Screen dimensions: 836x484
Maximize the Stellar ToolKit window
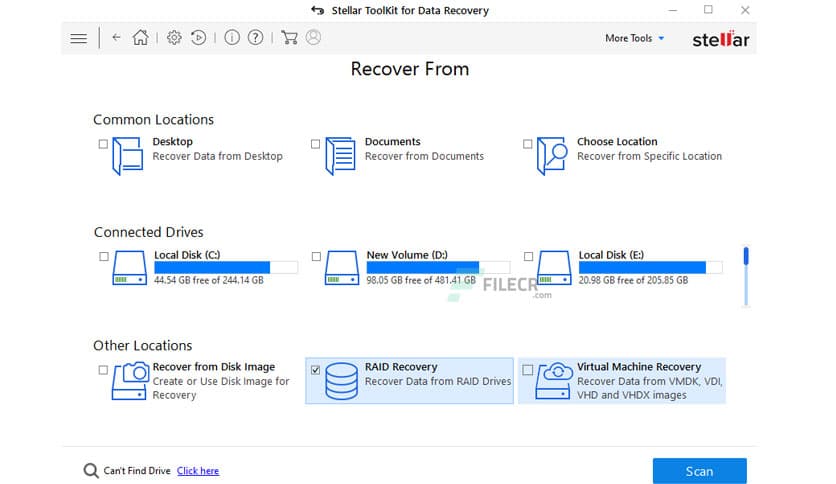[x=708, y=10]
